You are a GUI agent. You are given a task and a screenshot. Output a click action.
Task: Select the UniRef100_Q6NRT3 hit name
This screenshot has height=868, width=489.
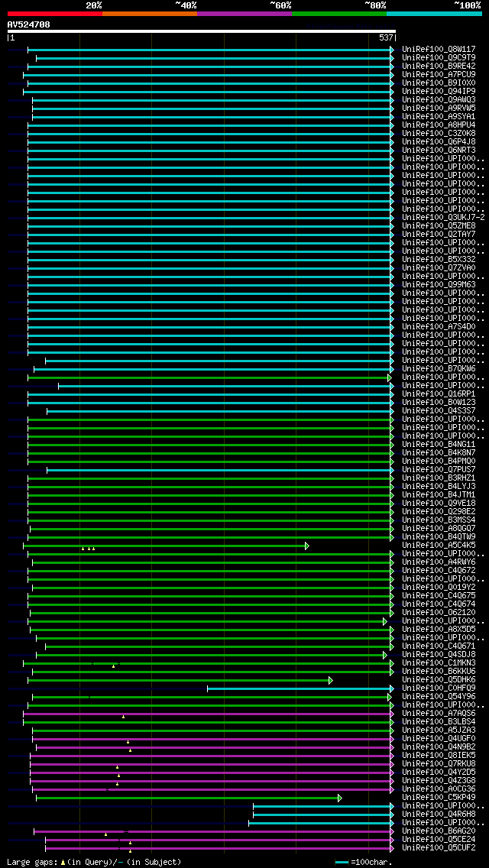coord(439,150)
